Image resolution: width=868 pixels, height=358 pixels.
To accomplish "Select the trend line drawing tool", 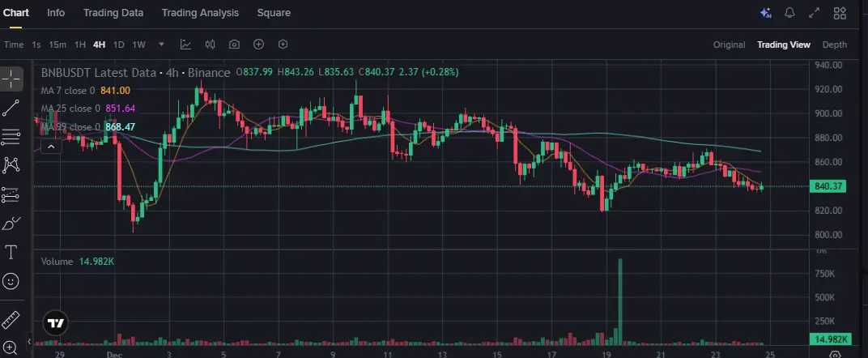I will (11, 107).
